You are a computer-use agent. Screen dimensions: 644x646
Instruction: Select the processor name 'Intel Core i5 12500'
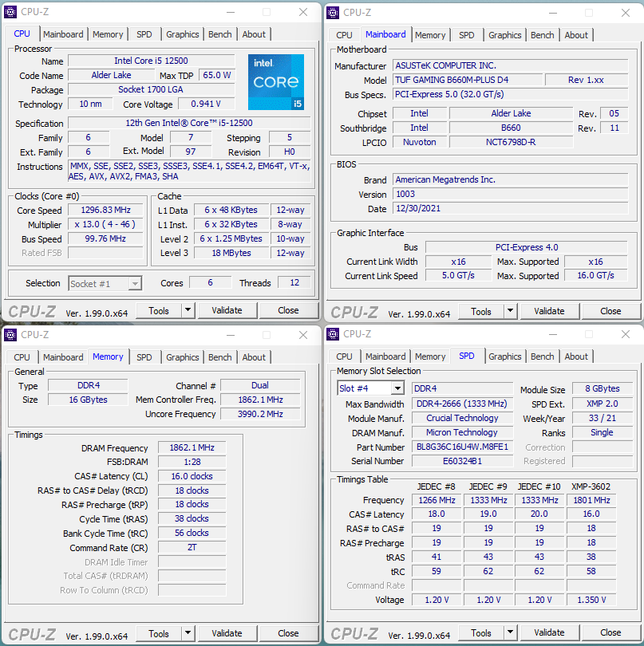pos(152,61)
